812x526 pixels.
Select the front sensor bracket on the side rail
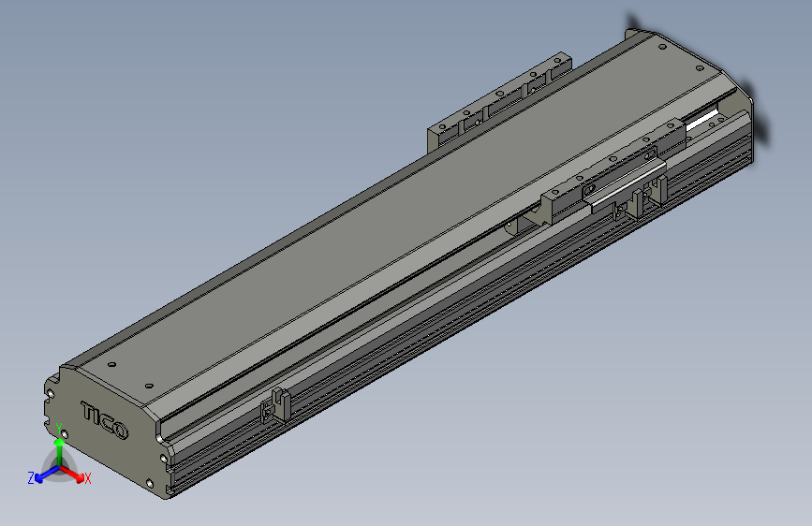tap(275, 404)
